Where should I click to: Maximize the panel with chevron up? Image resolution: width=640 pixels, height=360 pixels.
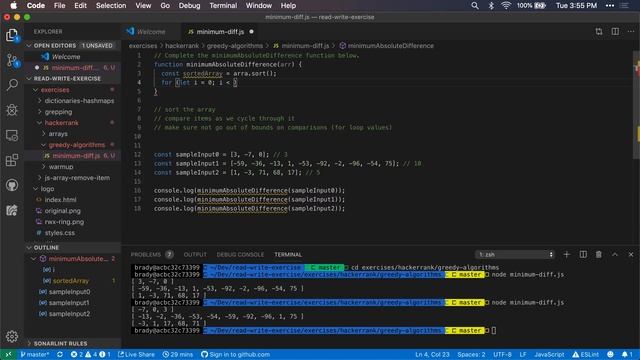point(615,254)
